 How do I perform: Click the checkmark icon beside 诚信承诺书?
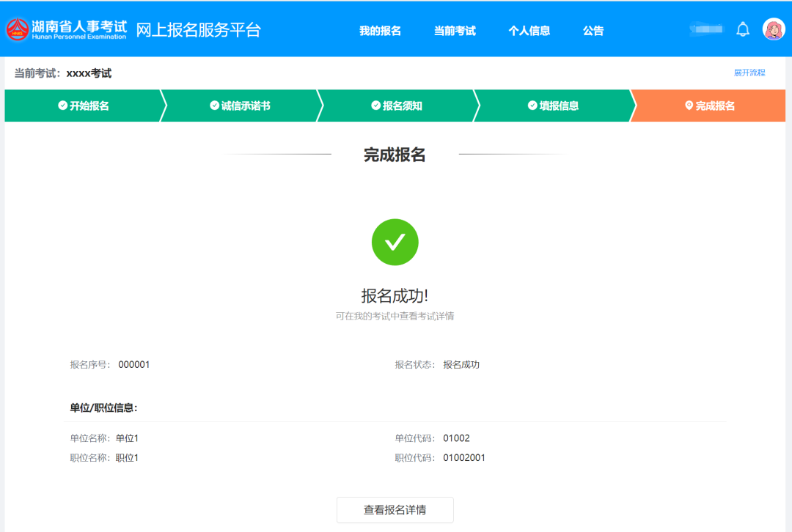coord(214,106)
